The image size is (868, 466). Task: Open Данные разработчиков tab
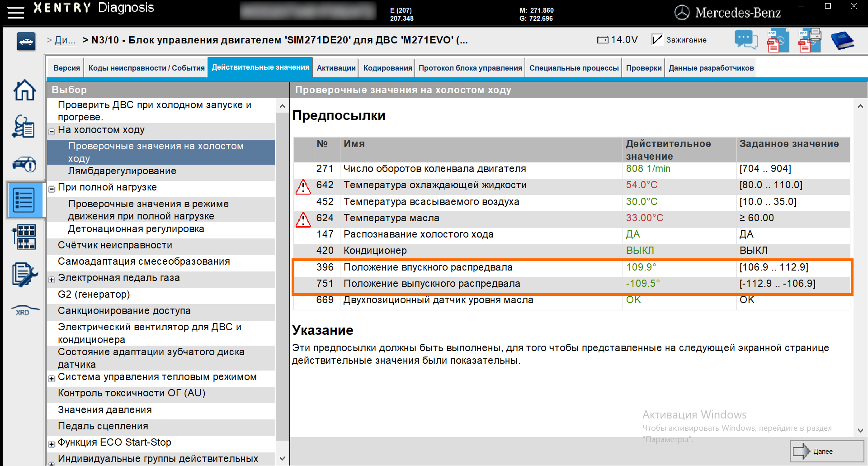tap(711, 68)
